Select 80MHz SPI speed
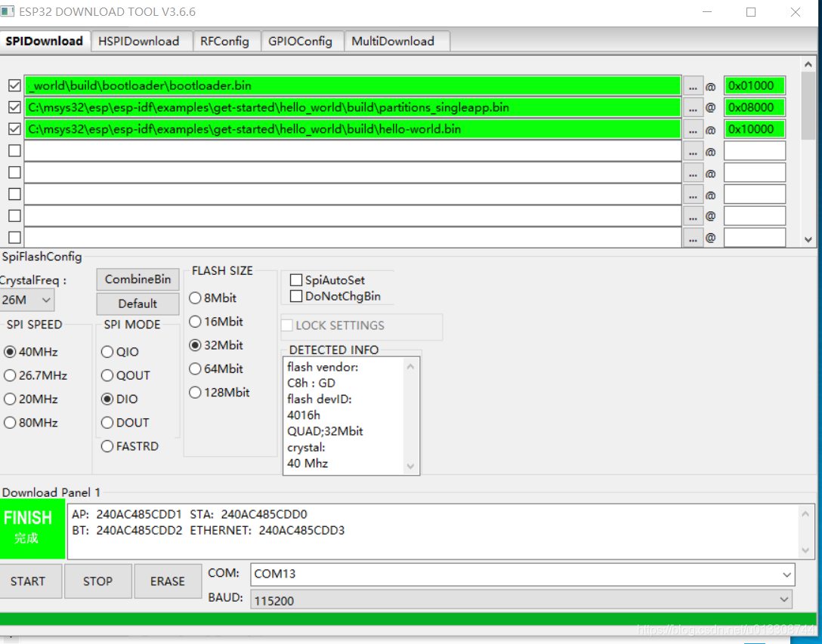 tap(31, 422)
